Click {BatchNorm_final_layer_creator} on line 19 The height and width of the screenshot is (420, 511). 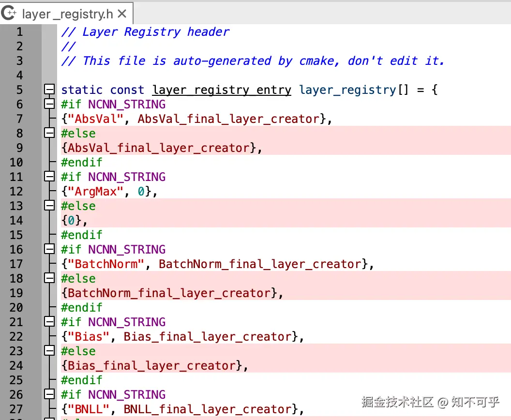(x=169, y=293)
